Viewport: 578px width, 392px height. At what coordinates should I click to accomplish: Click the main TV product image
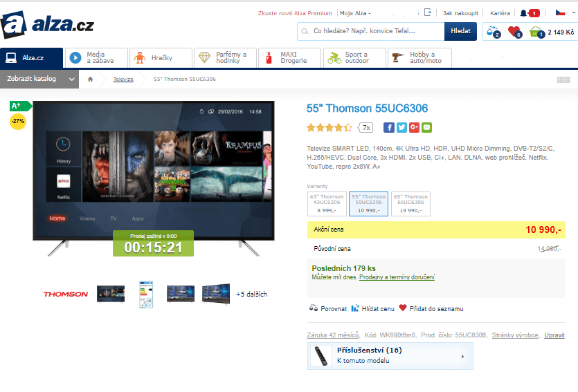tap(154, 178)
